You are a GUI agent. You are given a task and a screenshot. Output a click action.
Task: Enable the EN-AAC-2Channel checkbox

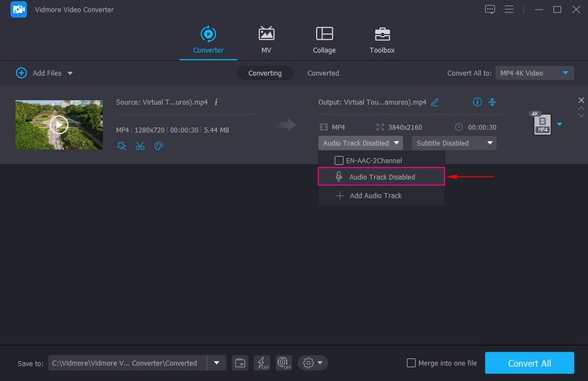pos(339,160)
